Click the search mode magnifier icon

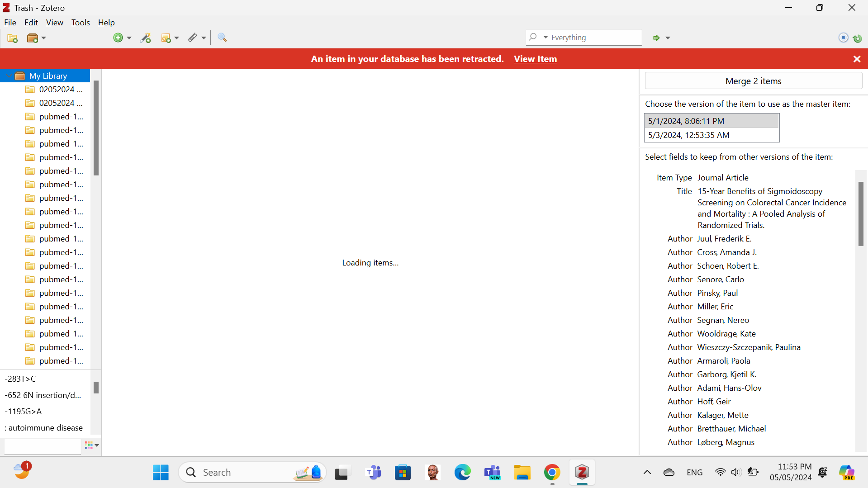pos(533,38)
